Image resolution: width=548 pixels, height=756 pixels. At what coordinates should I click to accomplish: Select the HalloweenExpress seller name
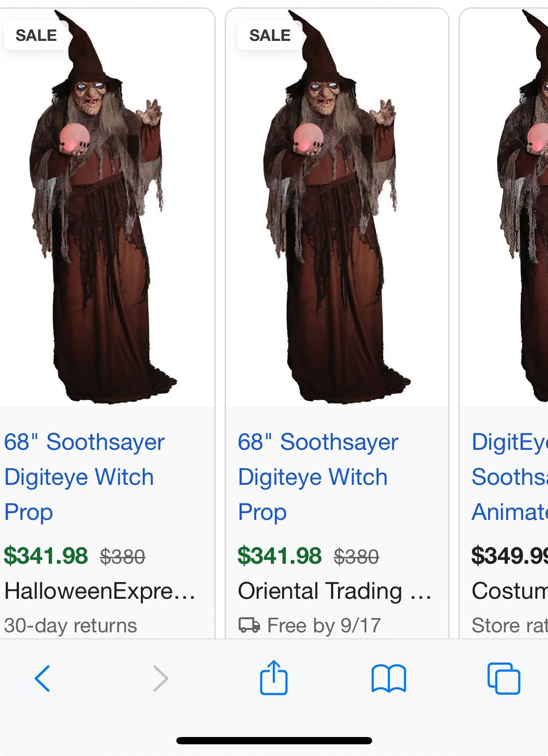pos(99,591)
